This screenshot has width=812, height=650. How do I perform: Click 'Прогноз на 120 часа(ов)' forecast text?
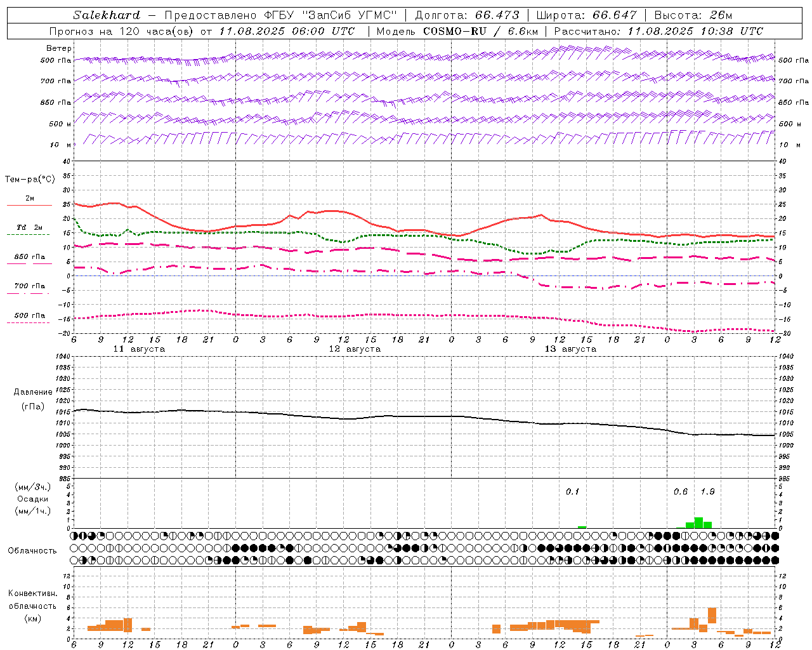point(122,31)
